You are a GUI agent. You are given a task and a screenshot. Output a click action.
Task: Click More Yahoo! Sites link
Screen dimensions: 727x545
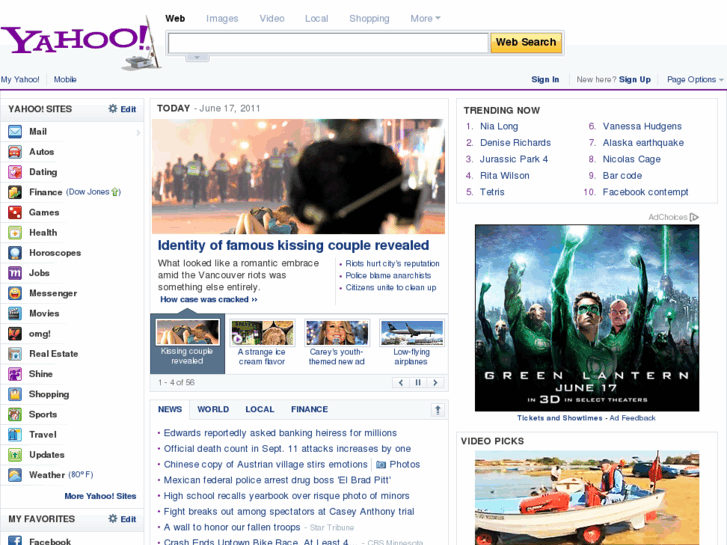coord(100,496)
